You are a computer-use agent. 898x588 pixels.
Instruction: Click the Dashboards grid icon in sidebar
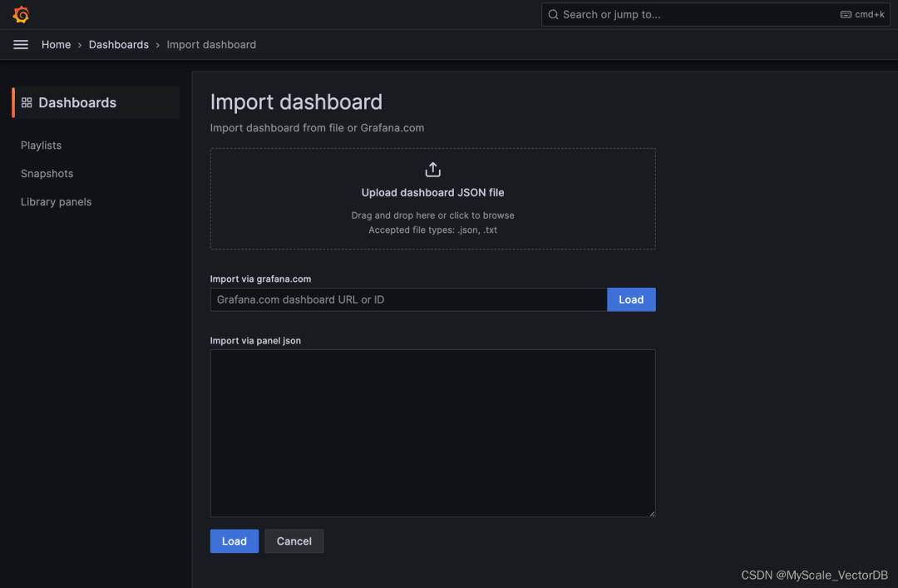click(x=27, y=102)
